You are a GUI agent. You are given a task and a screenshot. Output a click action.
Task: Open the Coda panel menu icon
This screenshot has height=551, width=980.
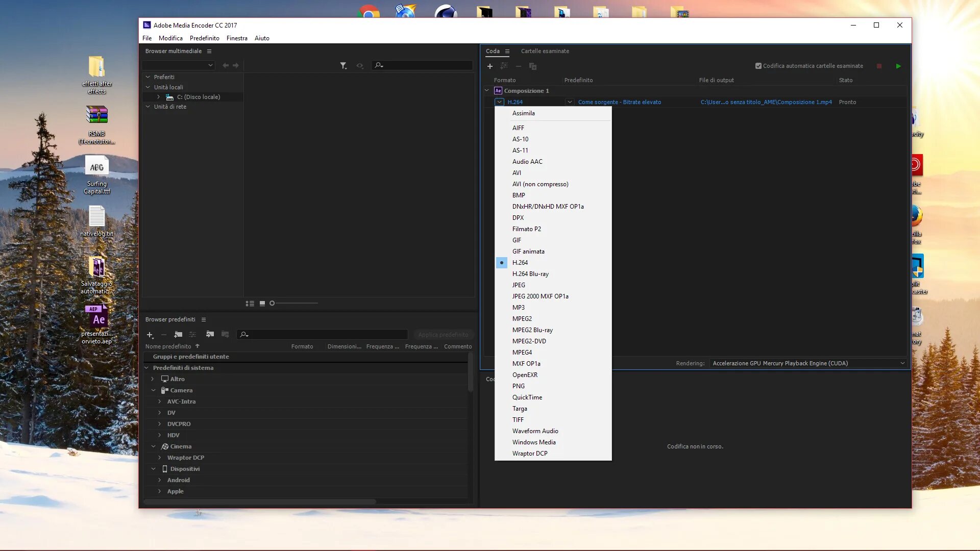tap(507, 51)
